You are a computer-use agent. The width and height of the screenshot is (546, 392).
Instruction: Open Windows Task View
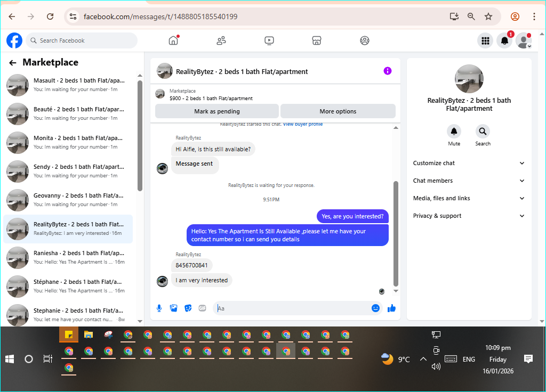47,359
